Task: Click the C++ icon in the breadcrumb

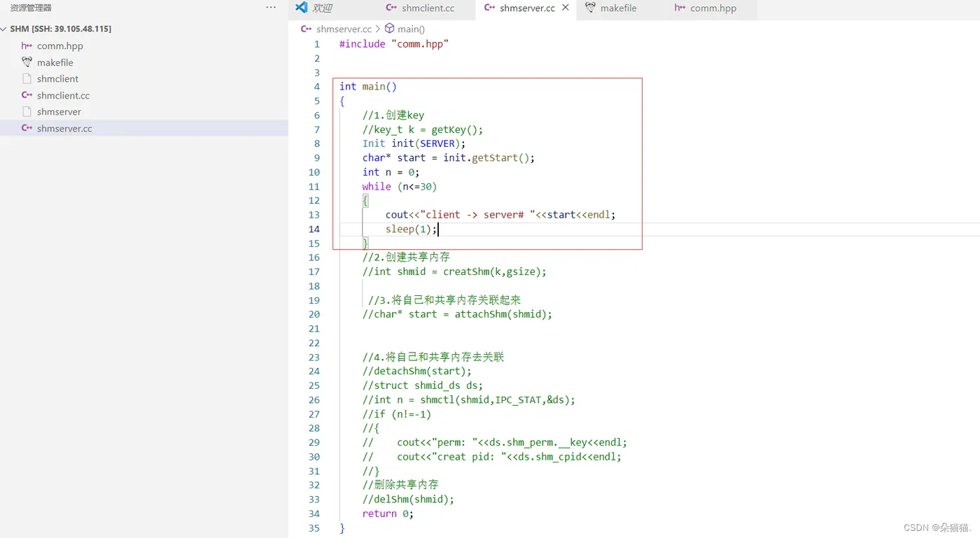Action: (306, 29)
